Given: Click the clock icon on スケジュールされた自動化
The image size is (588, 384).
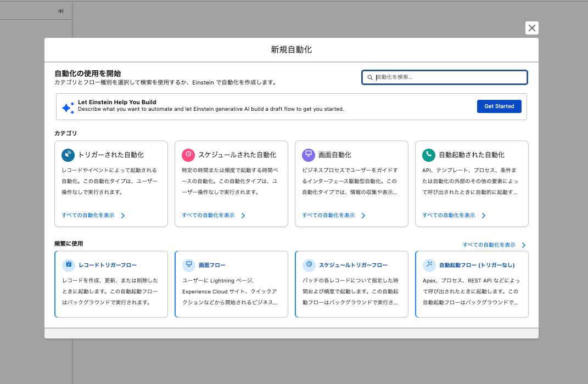Looking at the screenshot, I should (x=188, y=155).
